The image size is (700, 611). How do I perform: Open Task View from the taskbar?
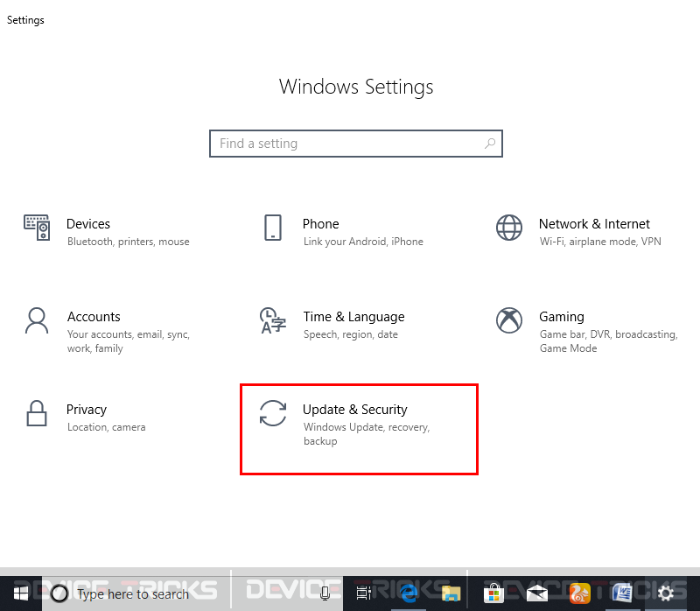pyautogui.click(x=363, y=593)
